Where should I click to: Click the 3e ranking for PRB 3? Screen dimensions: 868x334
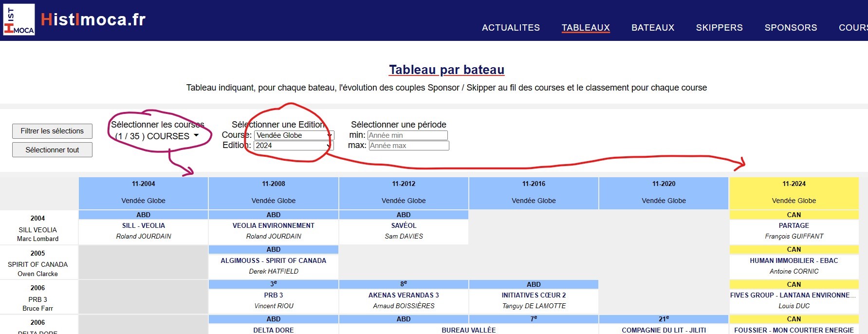click(x=274, y=284)
